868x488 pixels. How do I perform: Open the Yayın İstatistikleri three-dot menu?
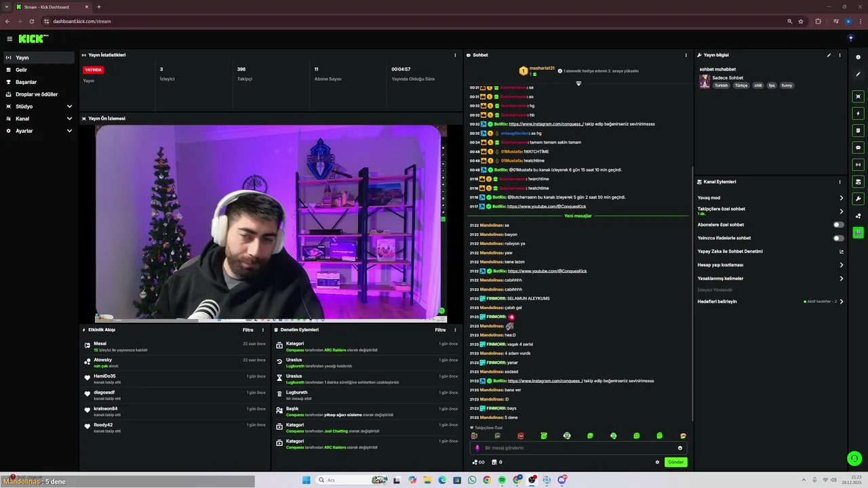[455, 55]
